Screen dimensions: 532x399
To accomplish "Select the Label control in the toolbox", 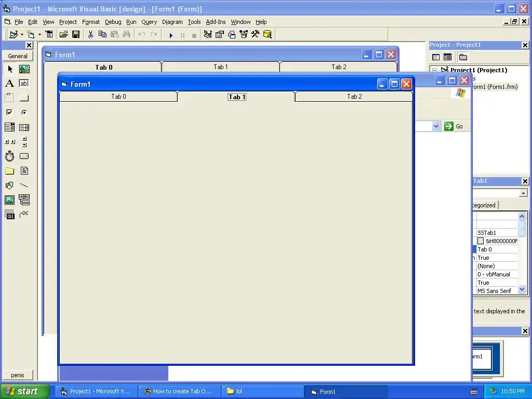I will (10, 84).
